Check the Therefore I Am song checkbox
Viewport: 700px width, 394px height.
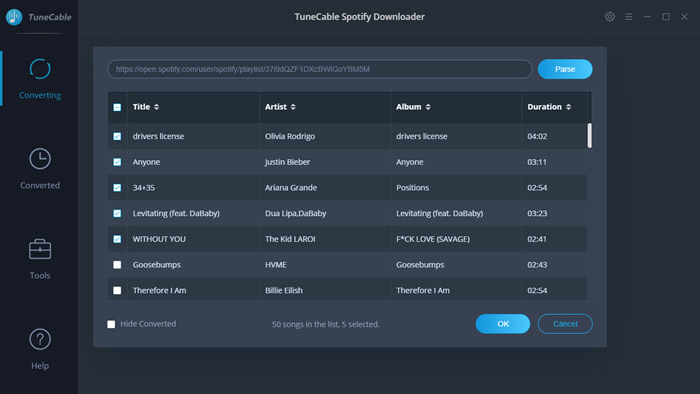coord(117,290)
